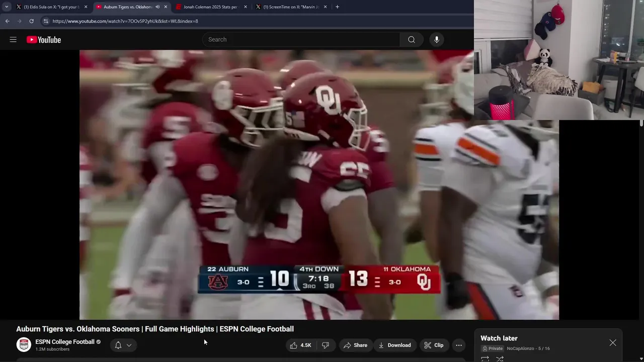Go back using browser back arrow
The height and width of the screenshot is (362, 644).
tap(7, 21)
